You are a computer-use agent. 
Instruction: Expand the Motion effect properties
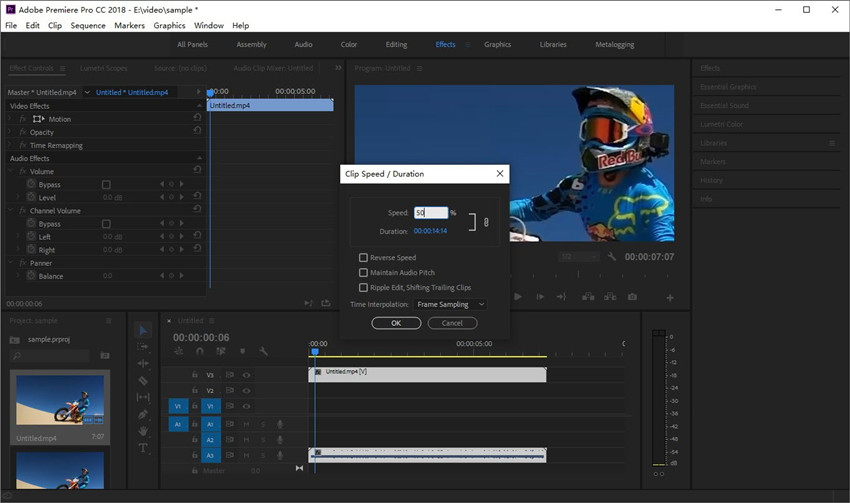[11, 119]
